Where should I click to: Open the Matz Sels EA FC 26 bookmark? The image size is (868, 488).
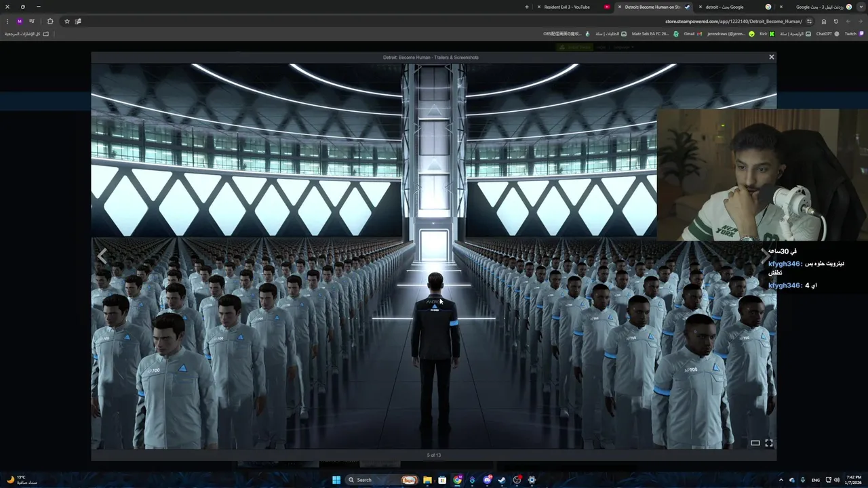tap(656, 33)
